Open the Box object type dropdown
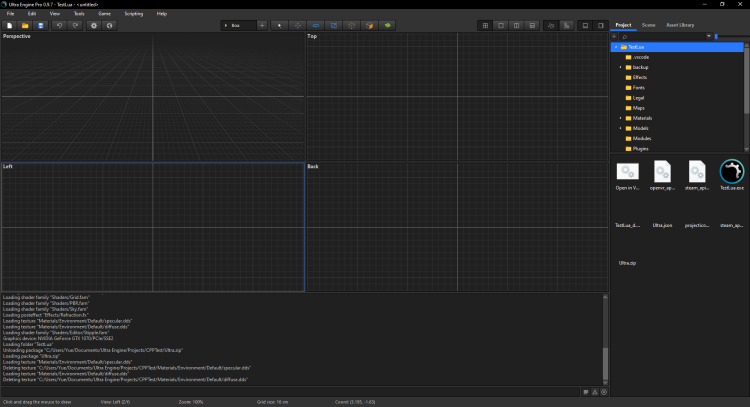 [238, 25]
